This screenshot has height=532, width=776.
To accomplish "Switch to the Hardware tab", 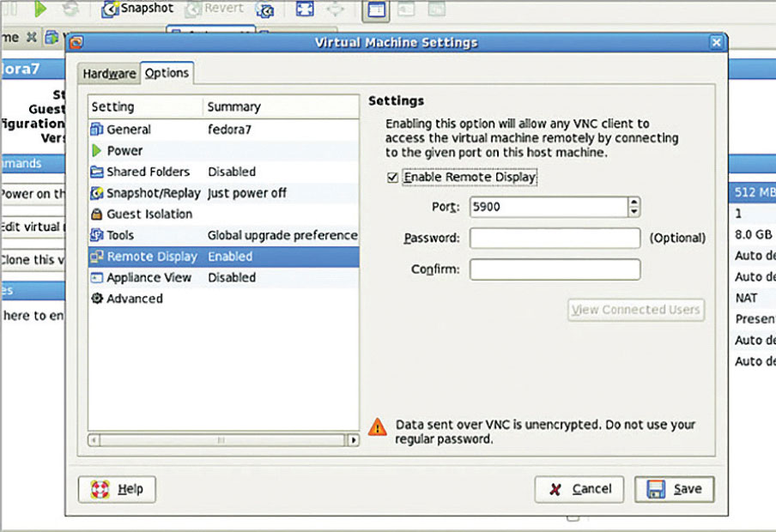I will point(109,74).
